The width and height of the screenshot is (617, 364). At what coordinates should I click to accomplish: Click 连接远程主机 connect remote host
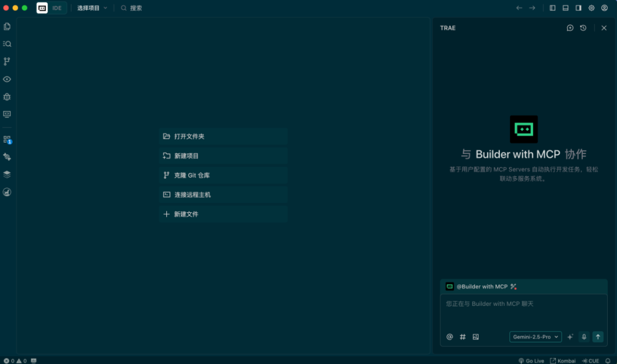pyautogui.click(x=223, y=195)
